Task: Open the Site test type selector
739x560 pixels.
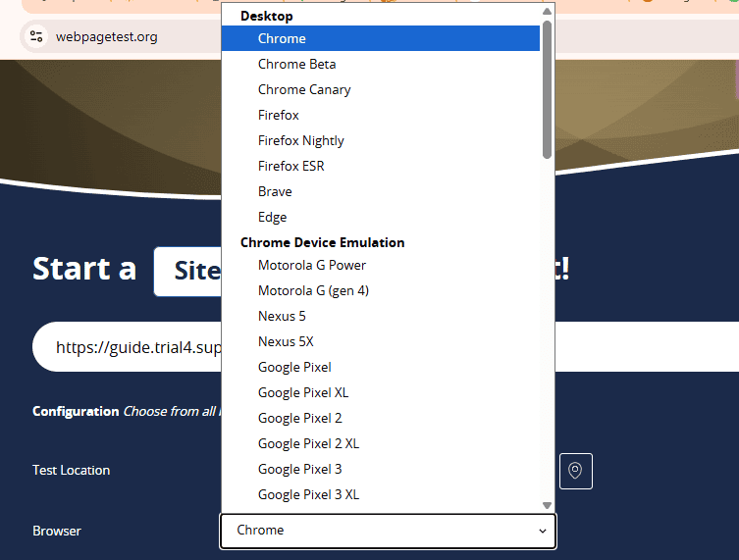Action: [187, 272]
